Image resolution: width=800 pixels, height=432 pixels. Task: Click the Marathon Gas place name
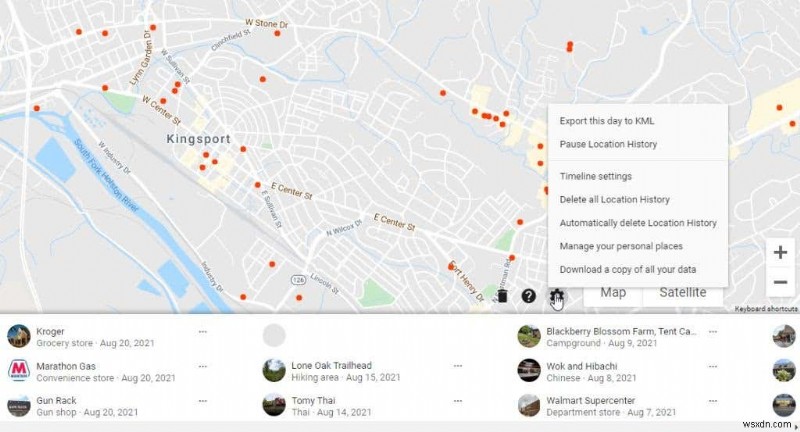[x=66, y=366]
